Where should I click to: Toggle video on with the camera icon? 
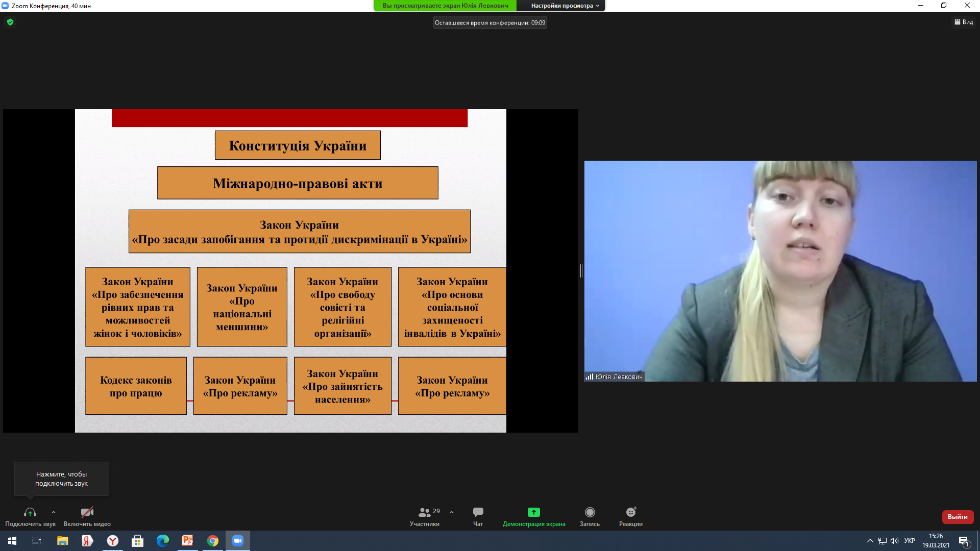(x=87, y=512)
